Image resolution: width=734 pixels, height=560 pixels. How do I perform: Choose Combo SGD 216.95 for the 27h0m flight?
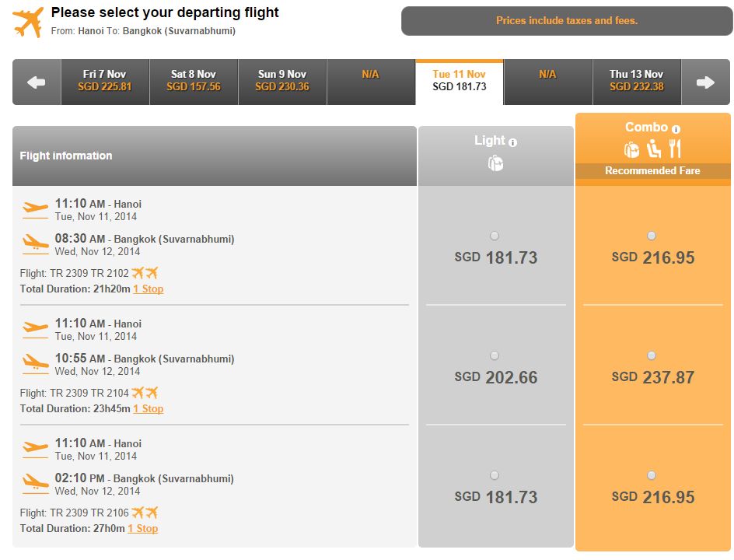click(x=651, y=476)
